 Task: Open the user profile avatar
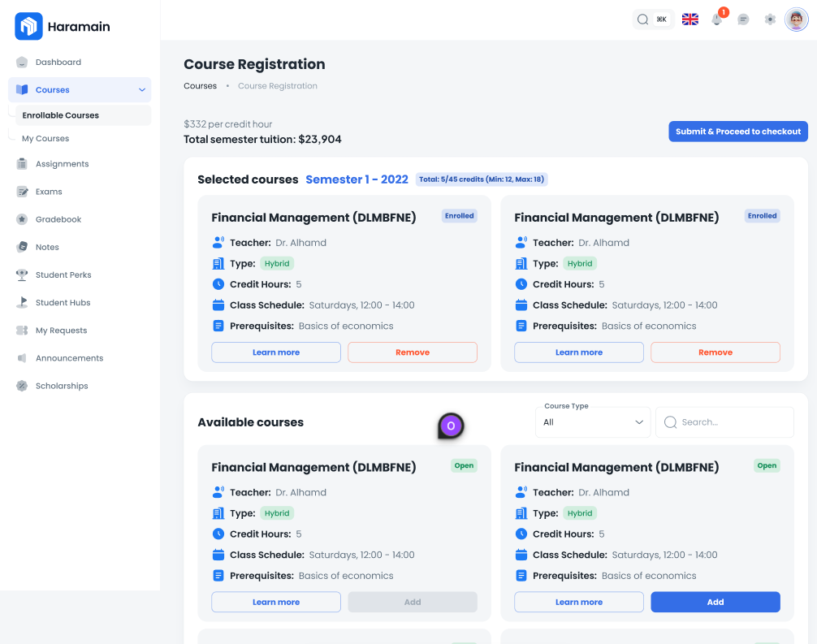coord(796,19)
